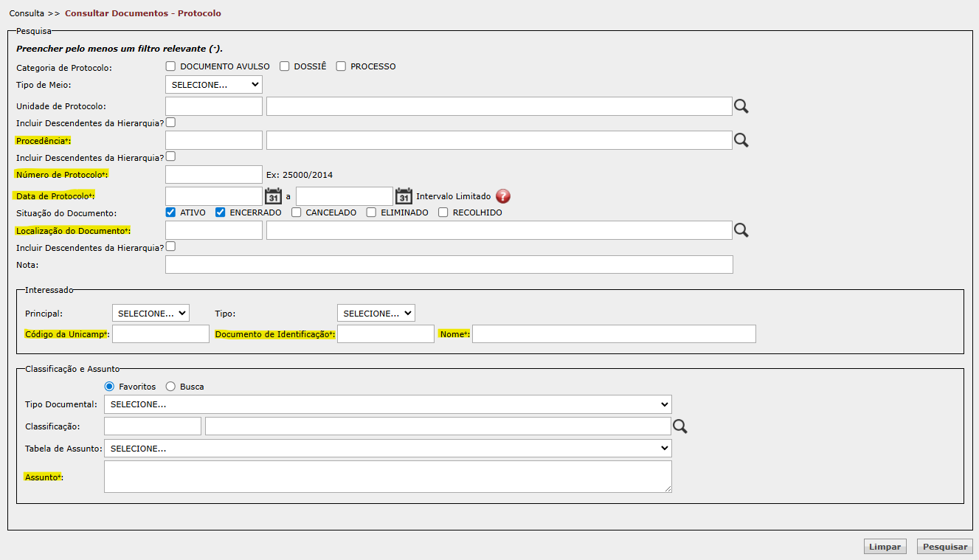Open the Tipo Documental dropdown
This screenshot has height=560, width=979.
click(387, 404)
